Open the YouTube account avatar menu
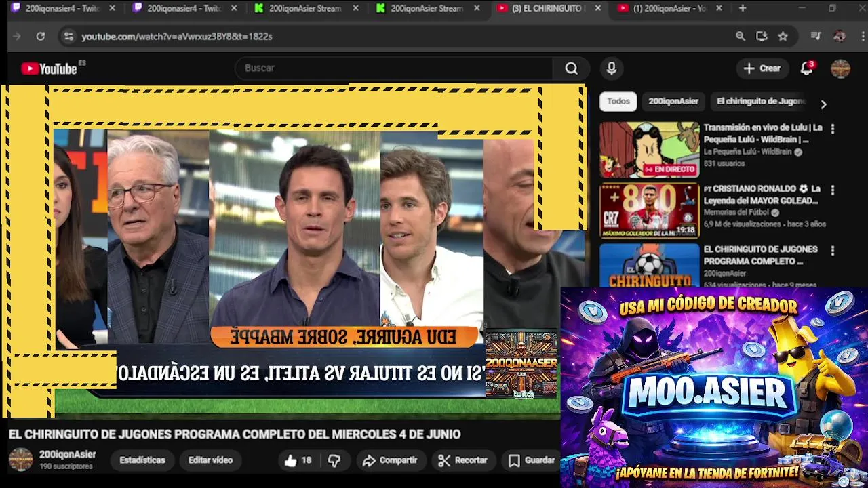 (840, 68)
